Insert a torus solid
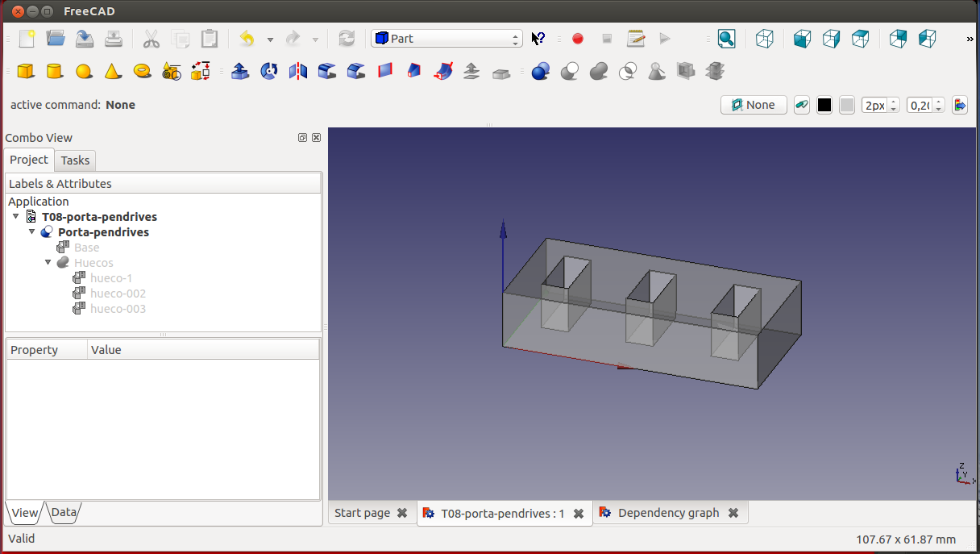Viewport: 980px width, 554px height. click(x=143, y=72)
